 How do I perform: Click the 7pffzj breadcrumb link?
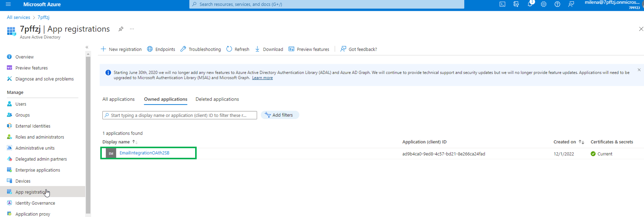tap(44, 17)
